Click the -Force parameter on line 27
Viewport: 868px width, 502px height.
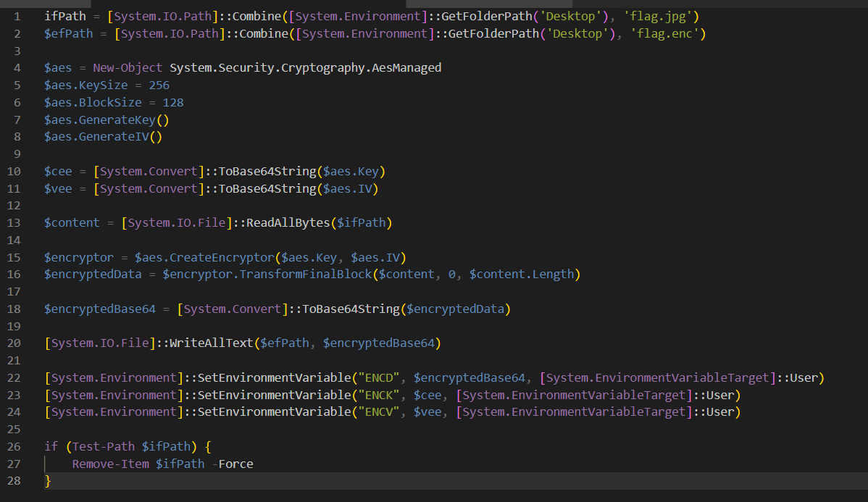click(233, 464)
